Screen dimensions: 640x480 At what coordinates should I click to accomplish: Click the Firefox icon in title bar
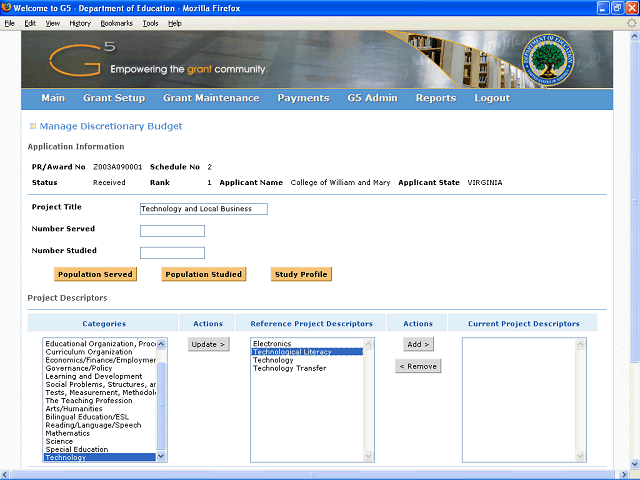9,8
